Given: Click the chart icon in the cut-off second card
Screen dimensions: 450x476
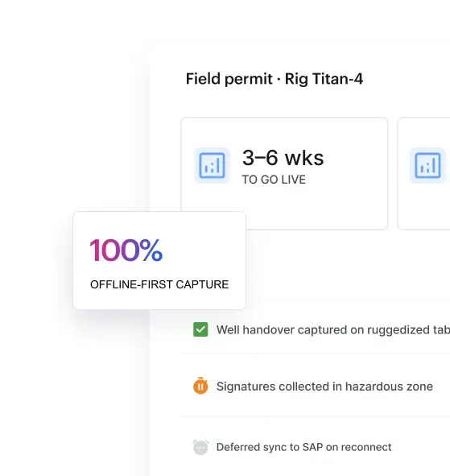Looking at the screenshot, I should [427, 165].
